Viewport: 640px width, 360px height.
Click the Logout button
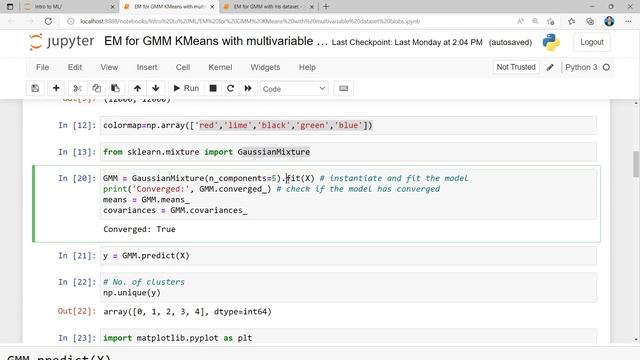pyautogui.click(x=592, y=42)
